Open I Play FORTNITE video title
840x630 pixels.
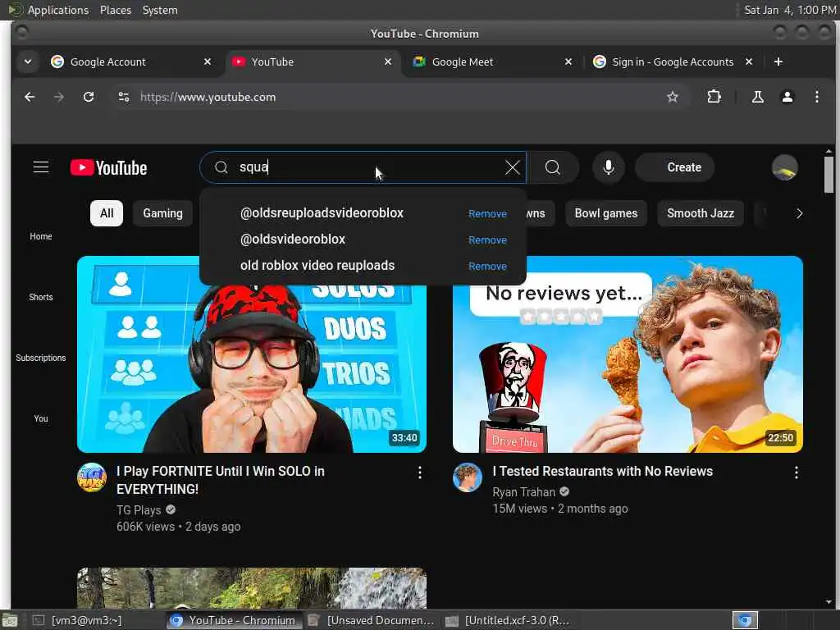(220, 480)
